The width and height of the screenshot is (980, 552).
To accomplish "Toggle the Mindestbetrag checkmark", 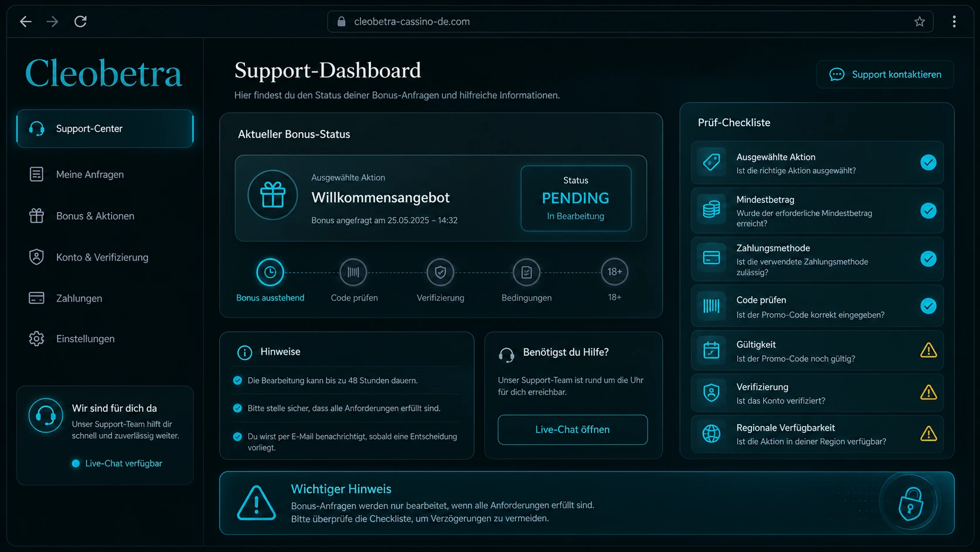I will tap(928, 211).
